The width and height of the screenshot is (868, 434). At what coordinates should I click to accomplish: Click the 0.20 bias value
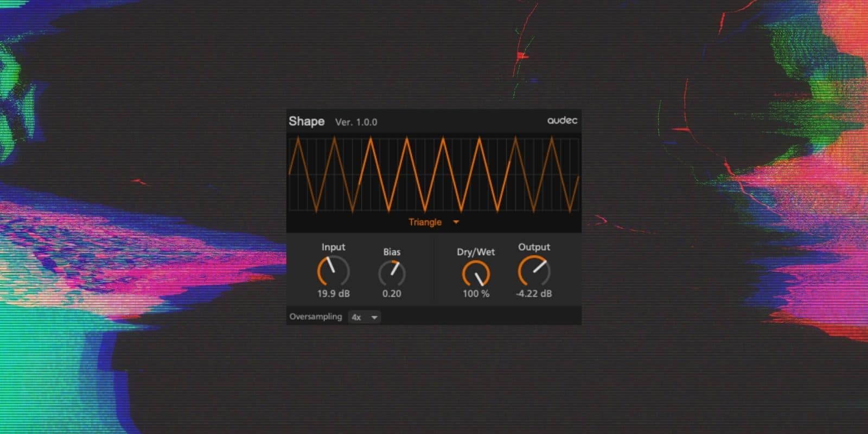[392, 293]
